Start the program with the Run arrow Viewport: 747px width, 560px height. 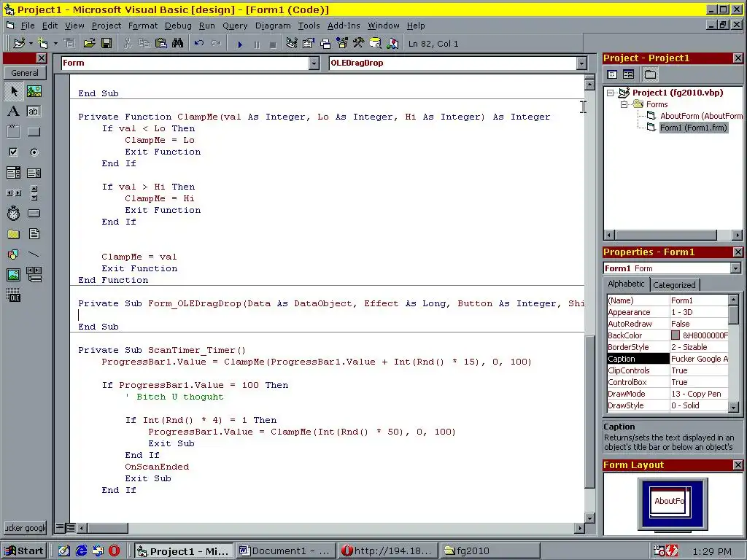point(239,44)
